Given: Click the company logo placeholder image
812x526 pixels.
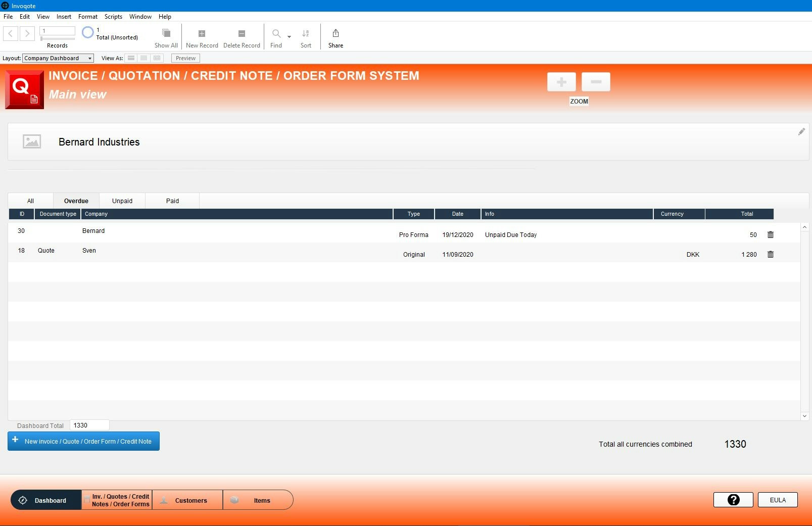Looking at the screenshot, I should [32, 141].
